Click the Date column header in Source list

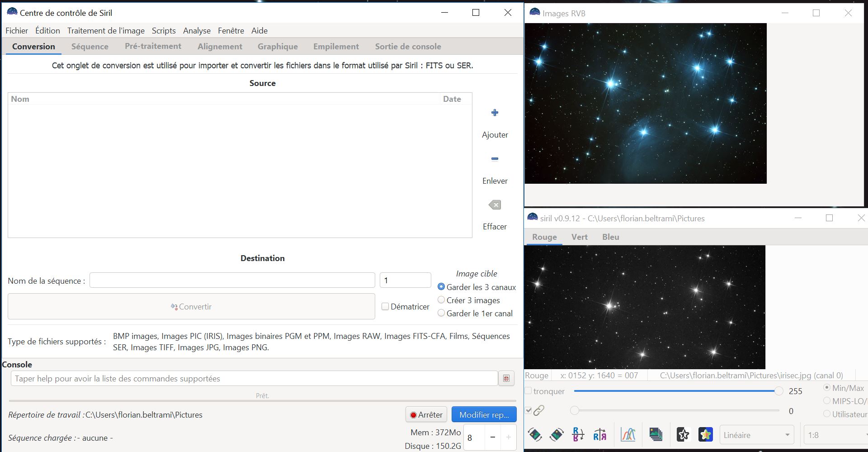[456, 99]
